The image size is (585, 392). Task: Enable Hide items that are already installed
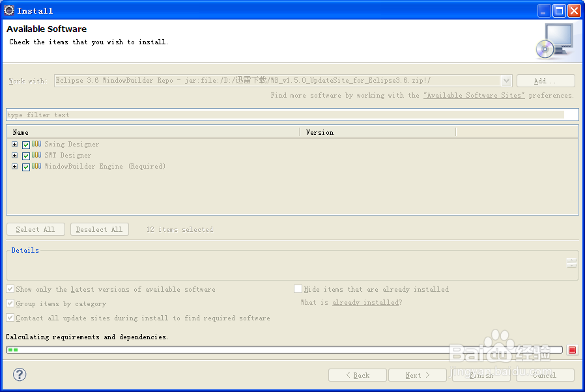coord(298,289)
